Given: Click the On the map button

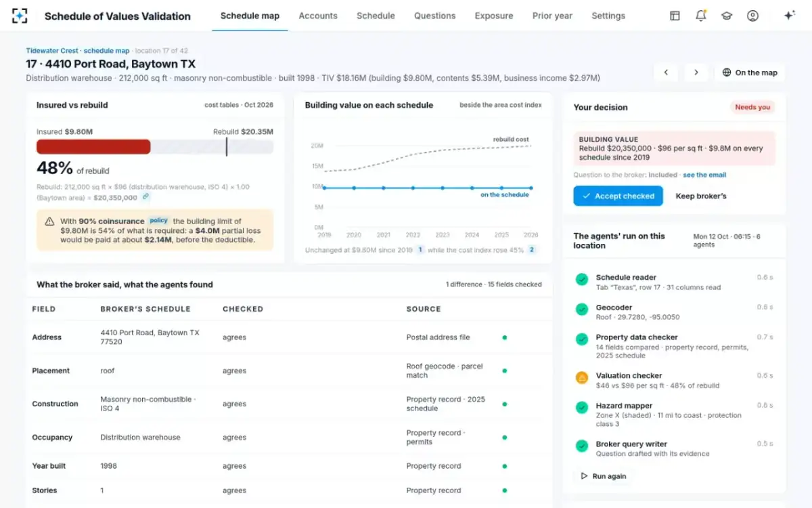Looking at the screenshot, I should tap(750, 72).
